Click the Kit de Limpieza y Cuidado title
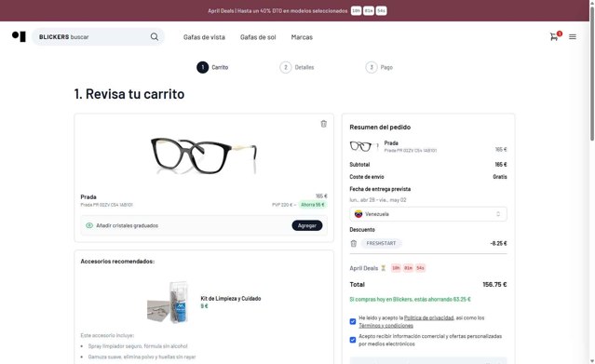The width and height of the screenshot is (595, 364). click(231, 299)
